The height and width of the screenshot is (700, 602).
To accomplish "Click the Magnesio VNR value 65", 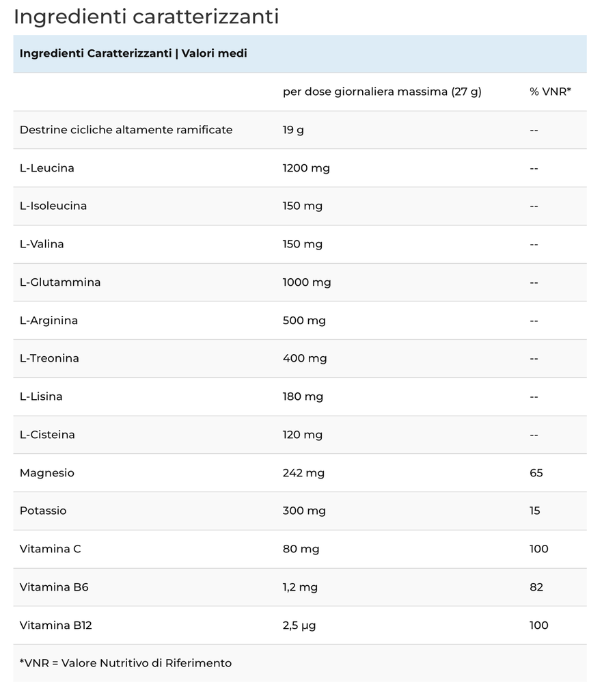I will click(536, 473).
